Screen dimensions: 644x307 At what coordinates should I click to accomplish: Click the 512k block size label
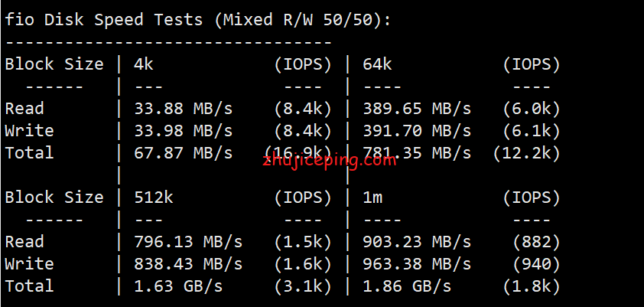click(154, 198)
